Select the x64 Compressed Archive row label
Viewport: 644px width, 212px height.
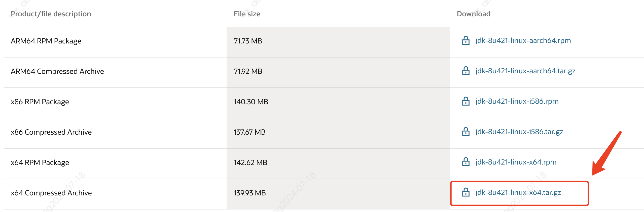[51, 193]
